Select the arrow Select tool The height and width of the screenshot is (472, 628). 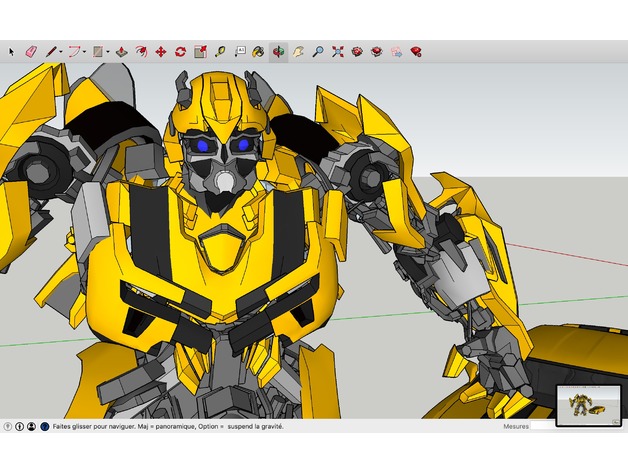click(11, 52)
